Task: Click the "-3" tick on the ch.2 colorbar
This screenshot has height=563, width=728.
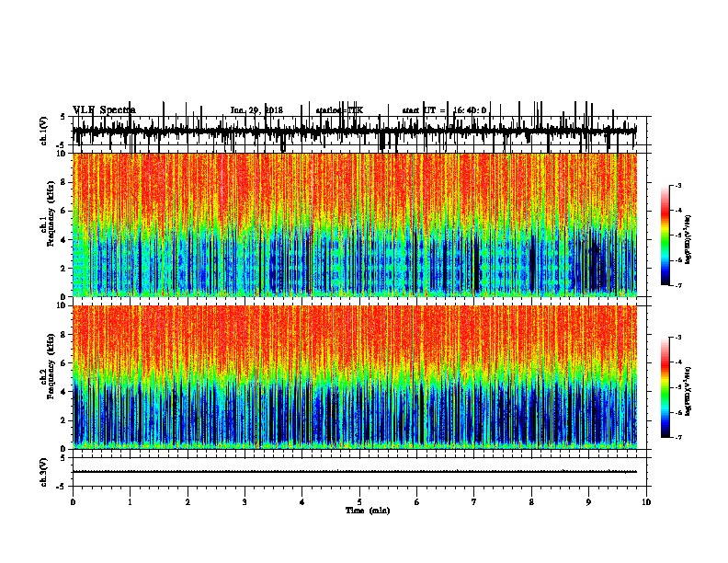Action: (677, 338)
